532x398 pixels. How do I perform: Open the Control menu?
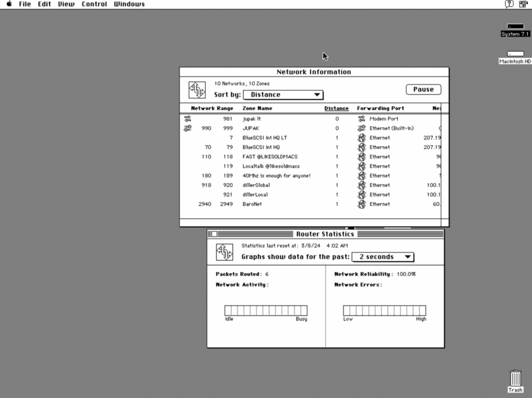click(x=95, y=4)
